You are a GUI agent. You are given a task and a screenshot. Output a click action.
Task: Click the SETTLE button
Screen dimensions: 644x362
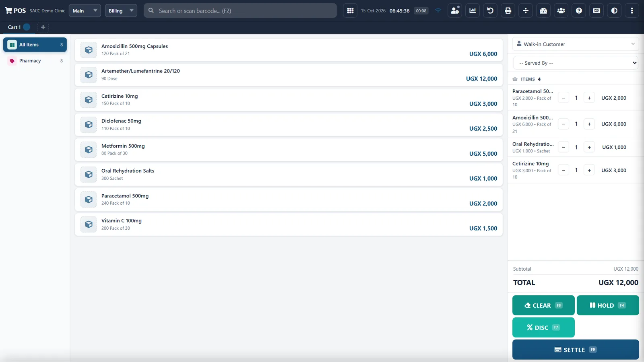pos(576,350)
